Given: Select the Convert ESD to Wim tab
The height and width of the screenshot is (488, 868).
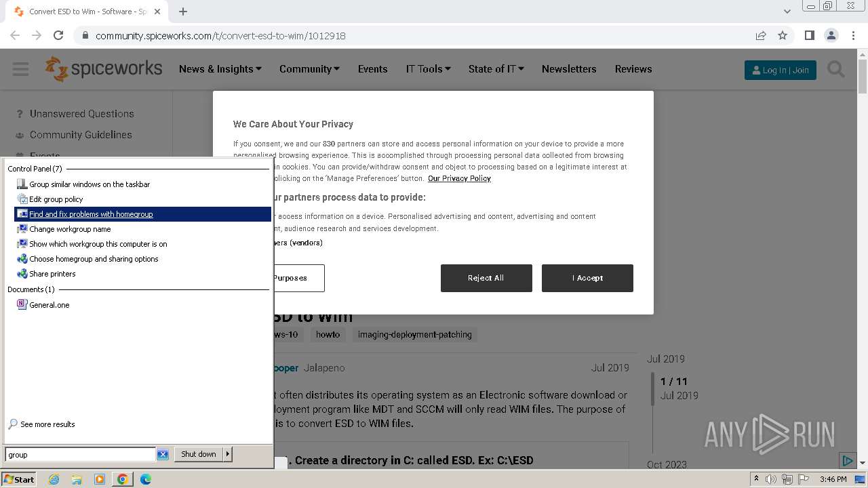Looking at the screenshot, I should tap(88, 12).
